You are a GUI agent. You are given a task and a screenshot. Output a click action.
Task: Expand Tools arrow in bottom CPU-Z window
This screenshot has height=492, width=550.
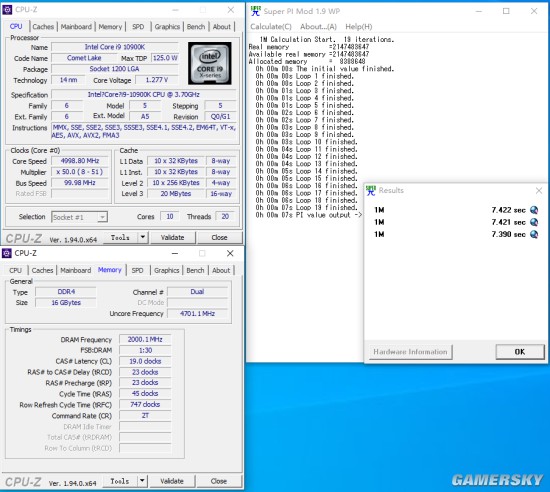(x=142, y=481)
